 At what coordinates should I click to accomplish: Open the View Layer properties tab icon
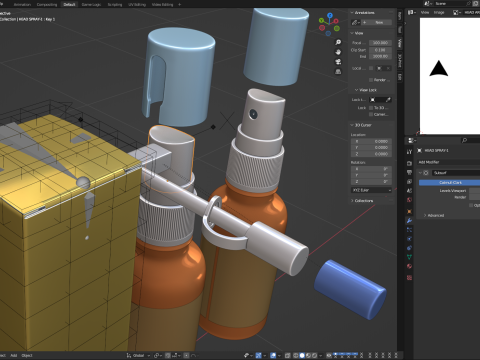coord(409,182)
